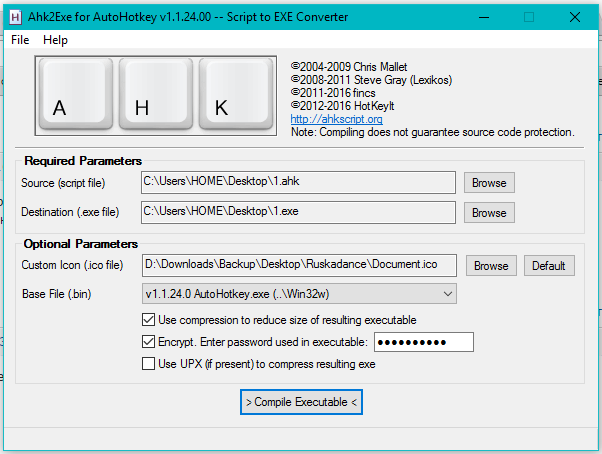This screenshot has height=454, width=602.
Task: Click the '©2011-2016 fincs' credit text
Action: click(333, 93)
